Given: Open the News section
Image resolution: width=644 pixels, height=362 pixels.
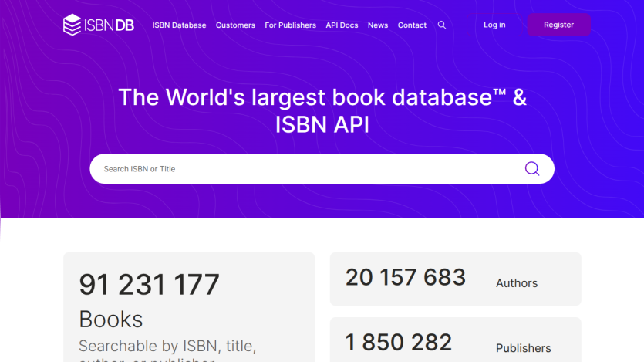Looking at the screenshot, I should (378, 25).
